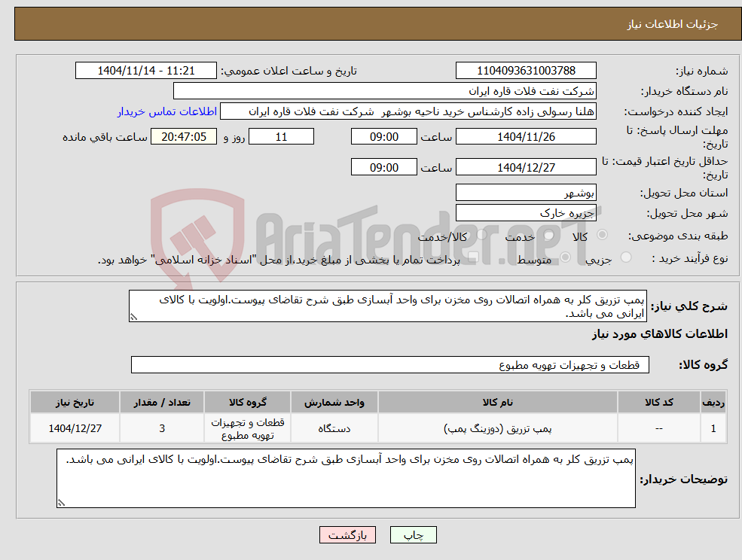Click the کد کالا column header
The height and width of the screenshot is (560, 742).
click(x=659, y=403)
